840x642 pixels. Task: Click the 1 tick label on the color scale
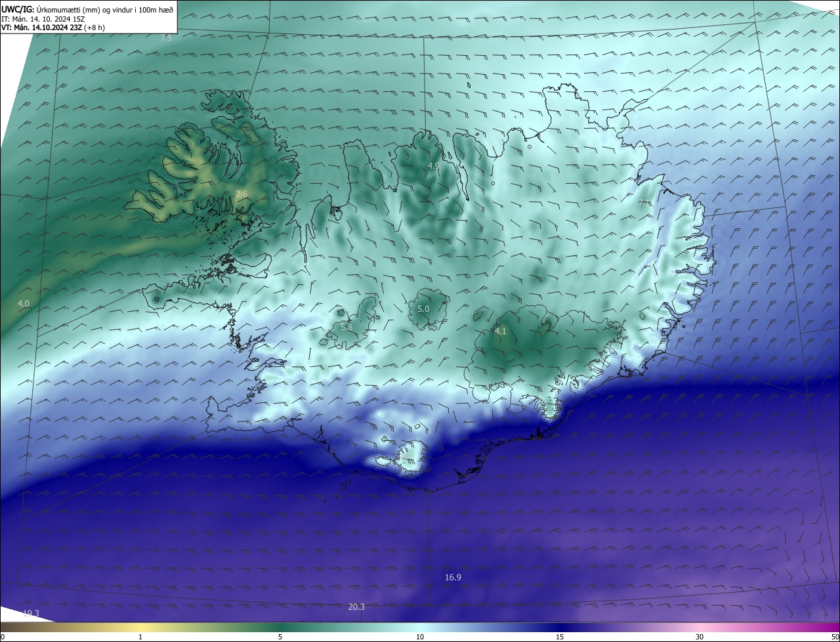(x=140, y=637)
